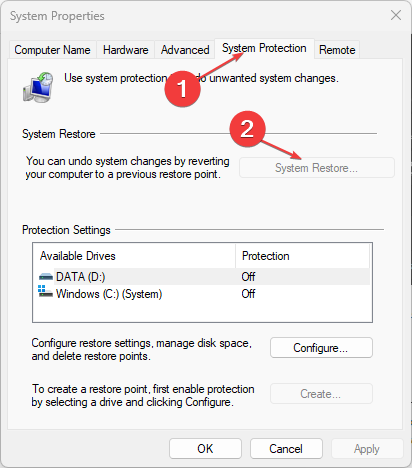This screenshot has width=412, height=468.
Task: Click the Apply button
Action: 367,449
